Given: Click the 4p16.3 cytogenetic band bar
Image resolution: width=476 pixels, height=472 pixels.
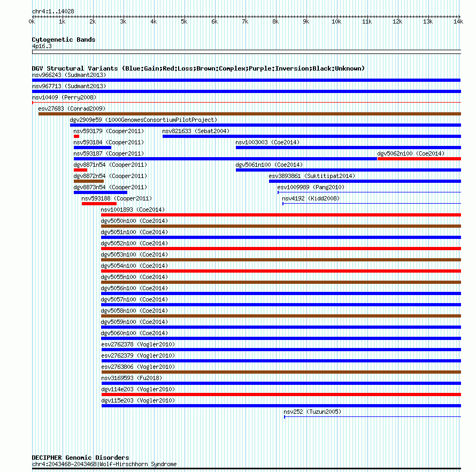Looking at the screenshot, I should click(247, 52).
